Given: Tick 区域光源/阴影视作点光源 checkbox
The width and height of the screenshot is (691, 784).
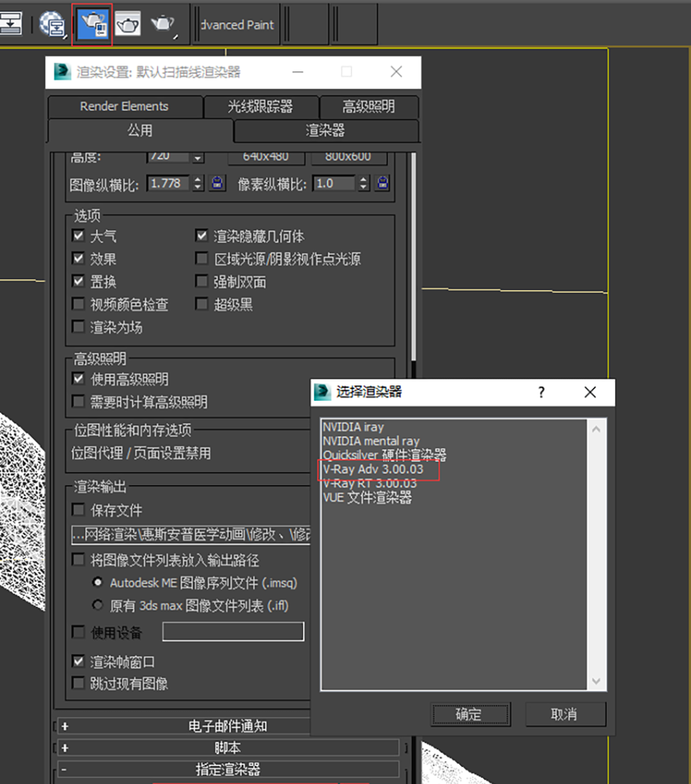Looking at the screenshot, I should [201, 259].
